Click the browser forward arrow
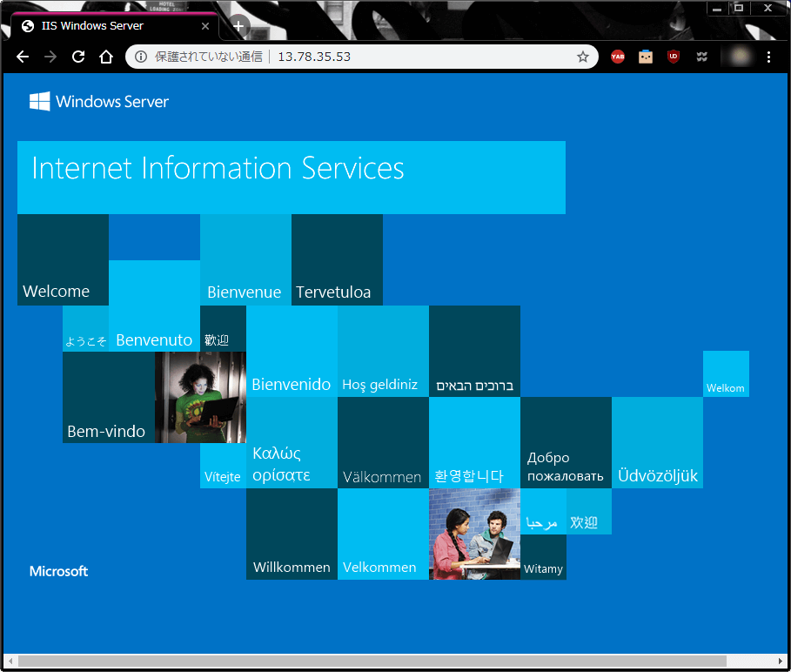This screenshot has height=672, width=791. [50, 57]
